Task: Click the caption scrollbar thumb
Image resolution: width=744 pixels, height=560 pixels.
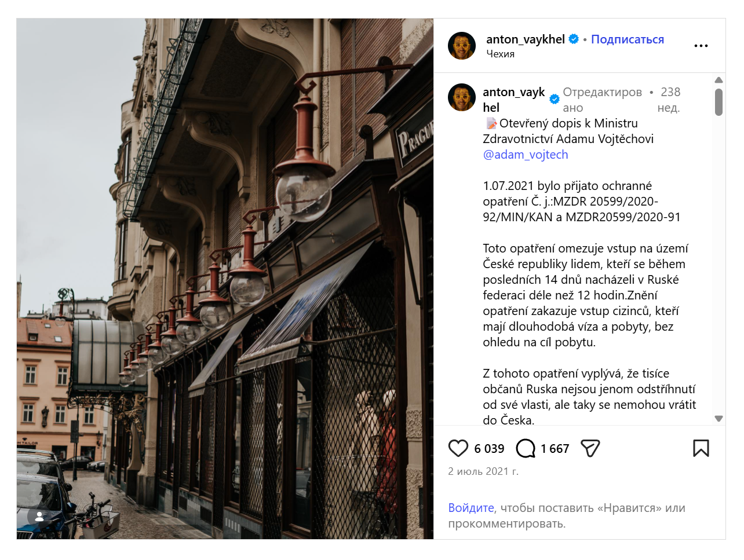Action: tap(719, 103)
